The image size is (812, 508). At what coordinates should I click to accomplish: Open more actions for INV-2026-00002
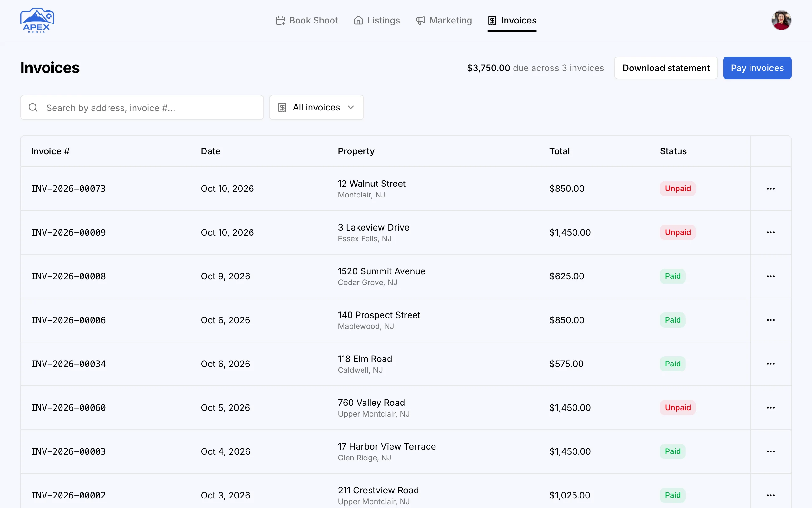click(x=771, y=495)
